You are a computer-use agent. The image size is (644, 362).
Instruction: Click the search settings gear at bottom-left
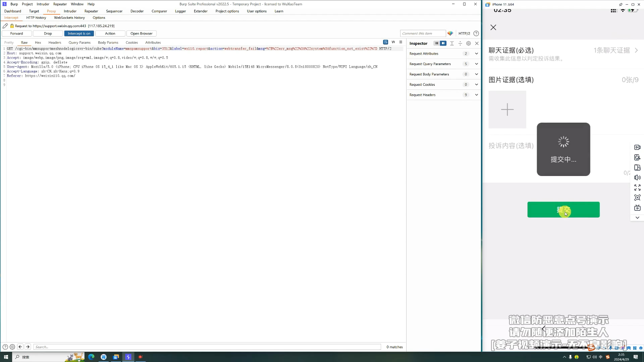(x=12, y=347)
